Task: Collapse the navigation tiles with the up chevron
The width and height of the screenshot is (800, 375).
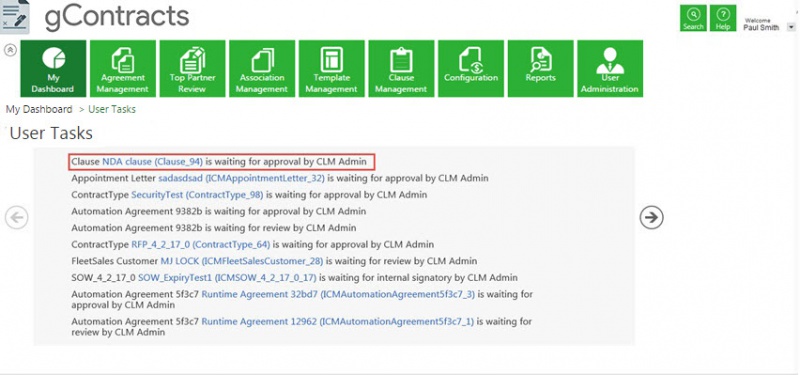Action: click(x=10, y=49)
